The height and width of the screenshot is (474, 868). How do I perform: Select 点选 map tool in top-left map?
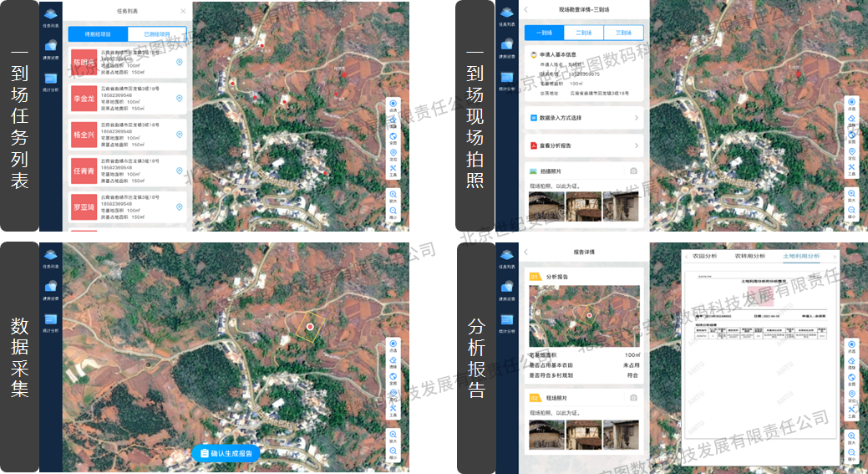click(393, 104)
